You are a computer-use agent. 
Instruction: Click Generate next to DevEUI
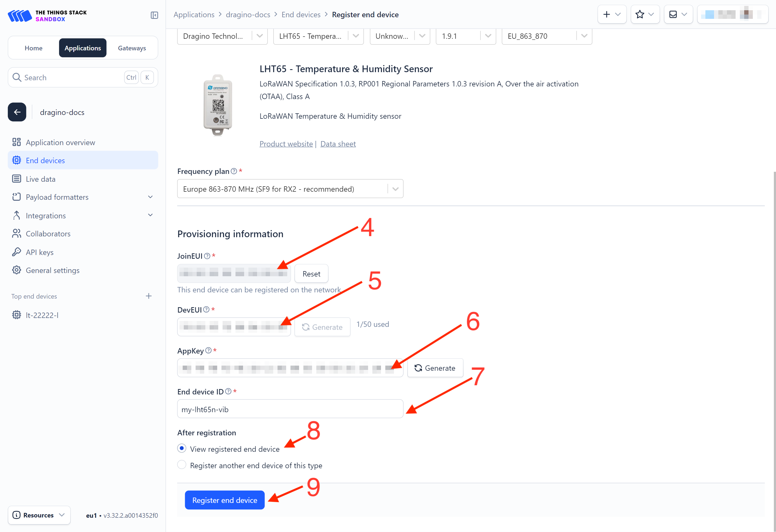322,327
